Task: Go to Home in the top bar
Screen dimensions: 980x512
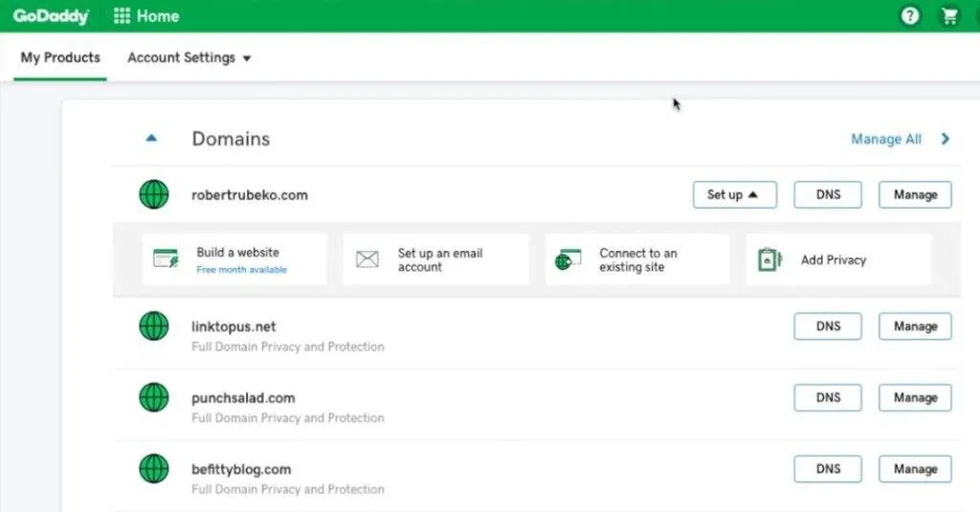Action: 158,16
